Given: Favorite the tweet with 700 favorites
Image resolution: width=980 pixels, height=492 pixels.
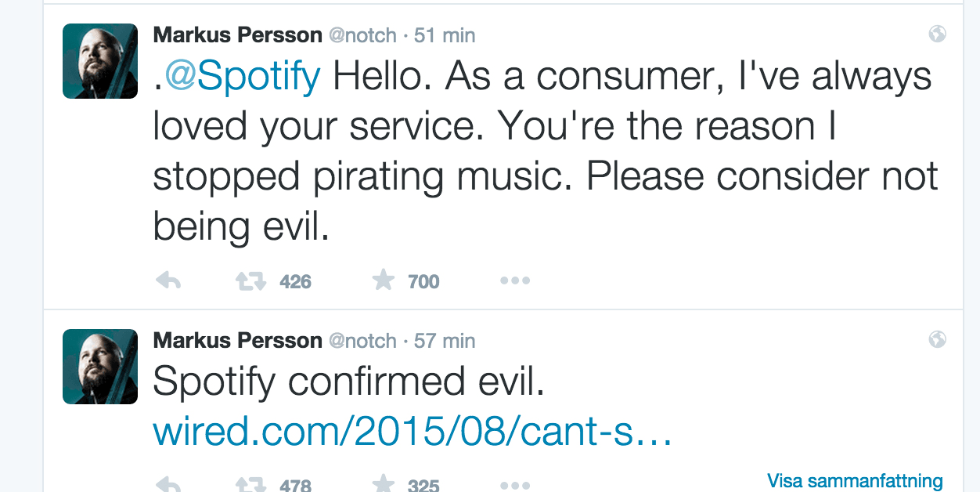Looking at the screenshot, I should pos(383,280).
